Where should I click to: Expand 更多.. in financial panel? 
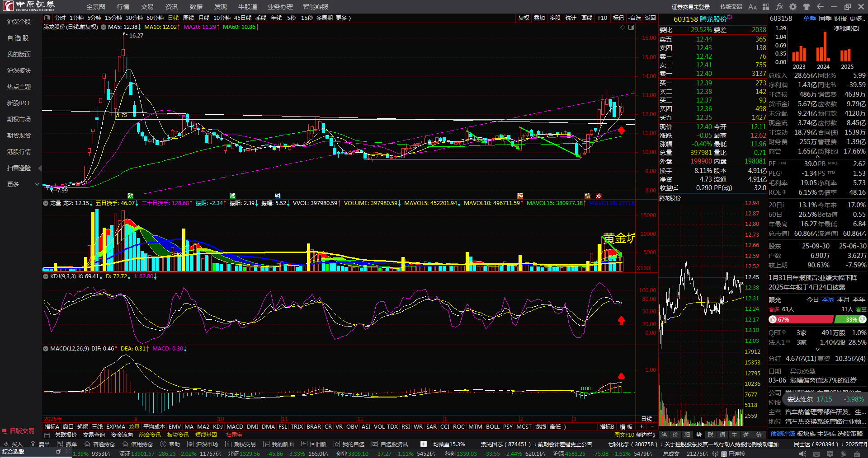click(x=857, y=19)
